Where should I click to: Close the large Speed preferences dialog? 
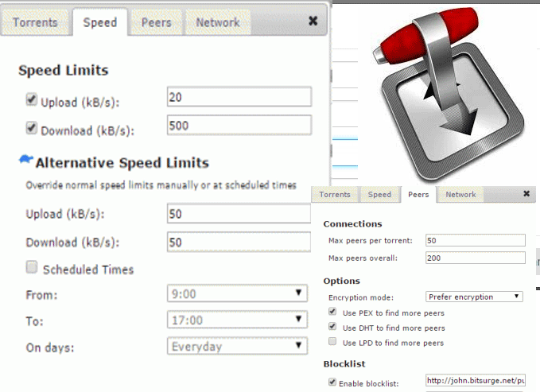coord(315,21)
